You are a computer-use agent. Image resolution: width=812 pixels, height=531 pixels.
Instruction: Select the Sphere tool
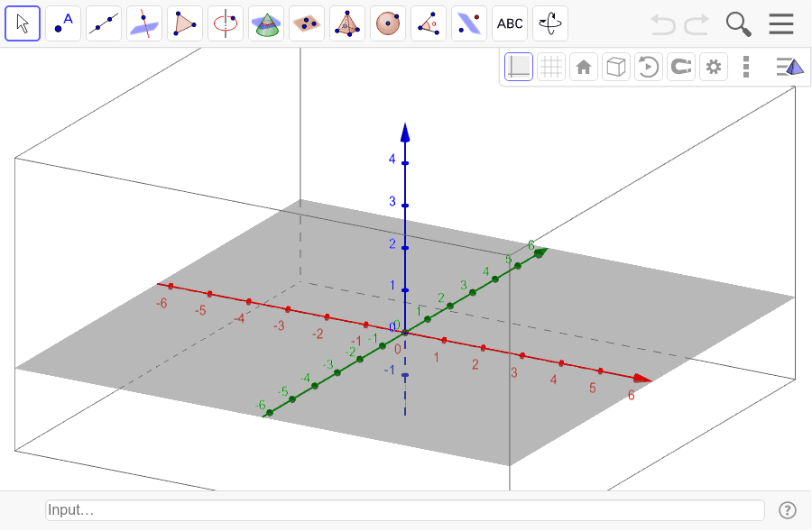point(388,23)
